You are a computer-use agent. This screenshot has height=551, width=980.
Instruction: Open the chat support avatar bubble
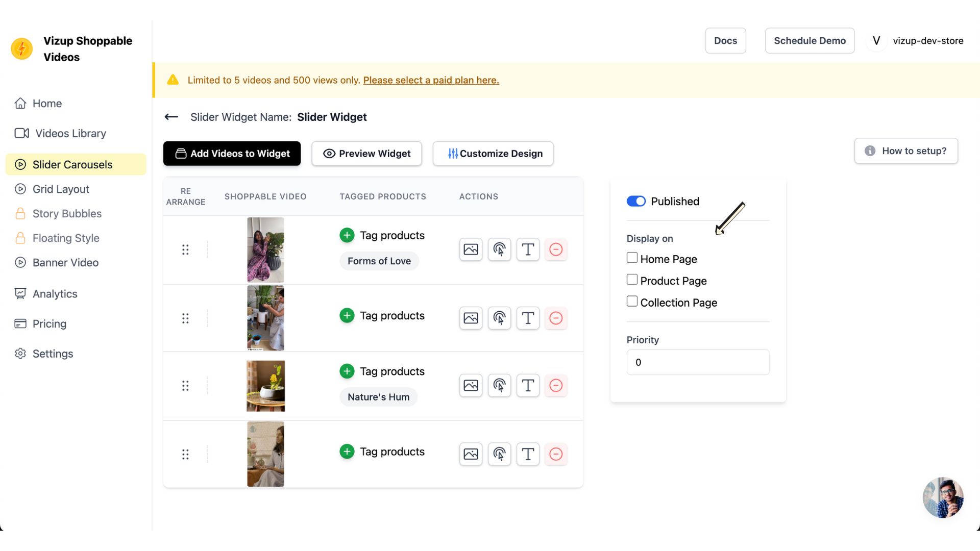click(x=943, y=497)
